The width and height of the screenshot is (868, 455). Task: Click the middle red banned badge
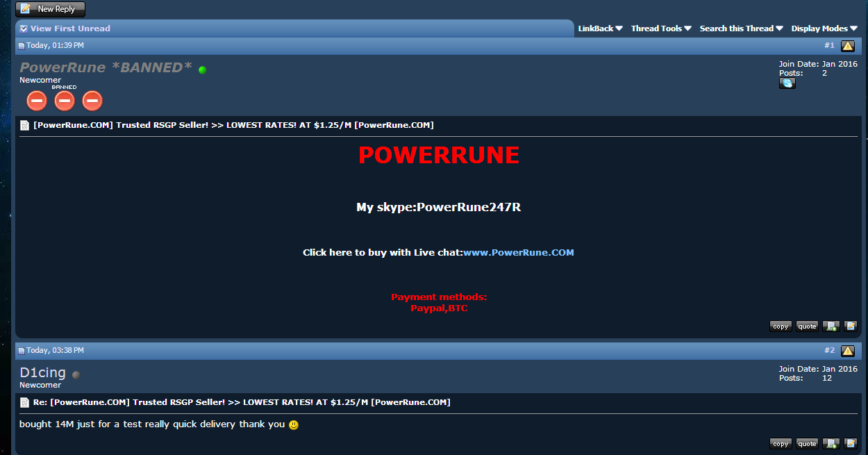(x=65, y=101)
